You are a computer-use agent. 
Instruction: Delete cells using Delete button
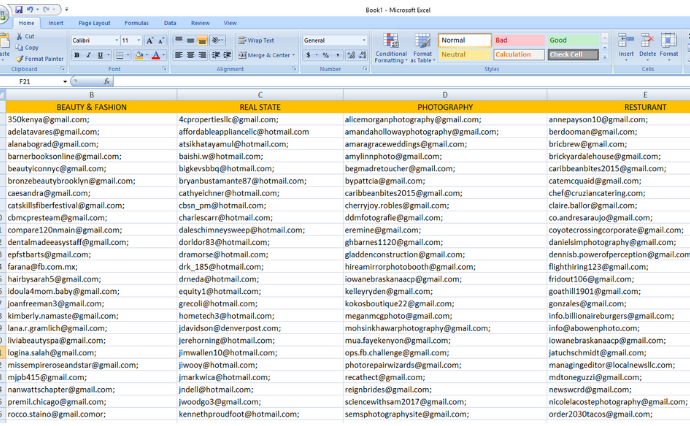click(647, 48)
